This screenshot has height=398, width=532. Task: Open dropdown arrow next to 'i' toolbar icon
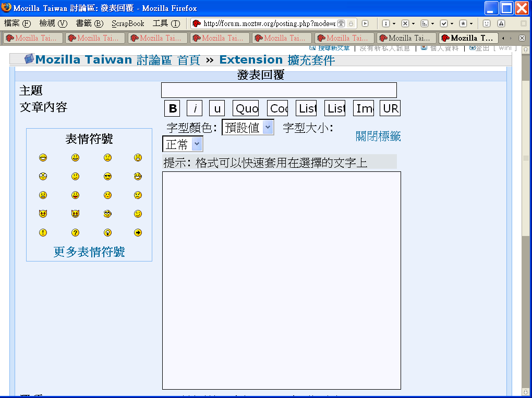tap(394, 24)
